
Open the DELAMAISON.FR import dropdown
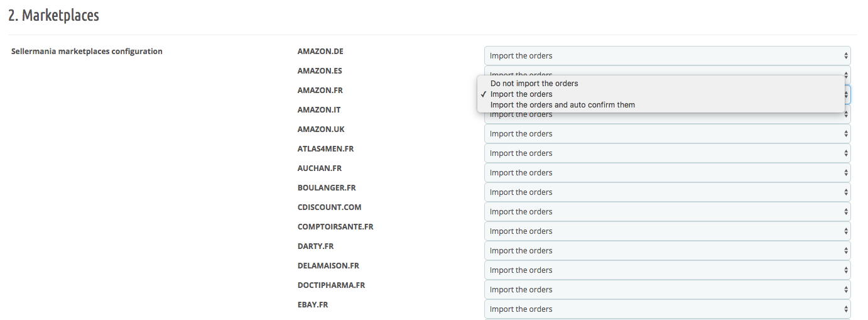667,270
